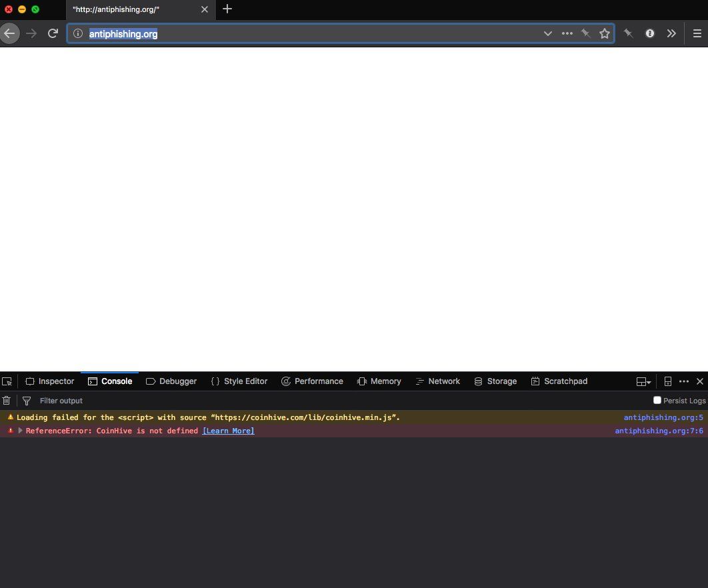Click the pin icon inside the address bar
The image size is (708, 588).
[x=585, y=33]
